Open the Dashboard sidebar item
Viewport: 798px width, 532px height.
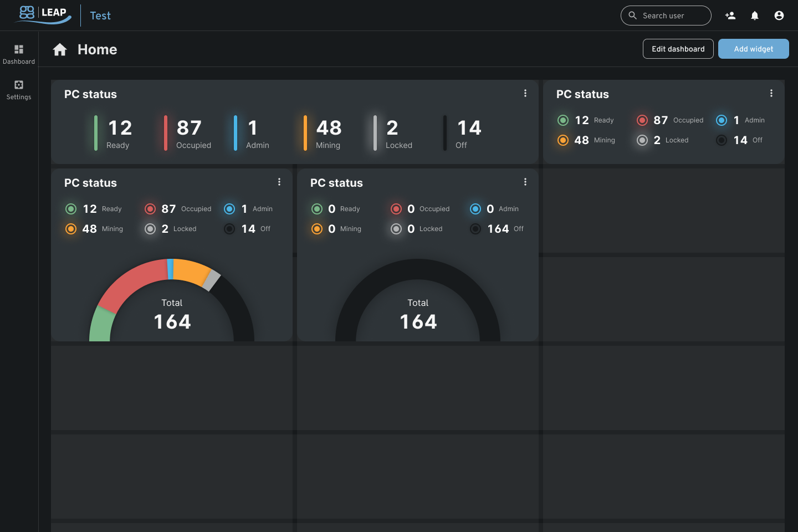point(19,54)
